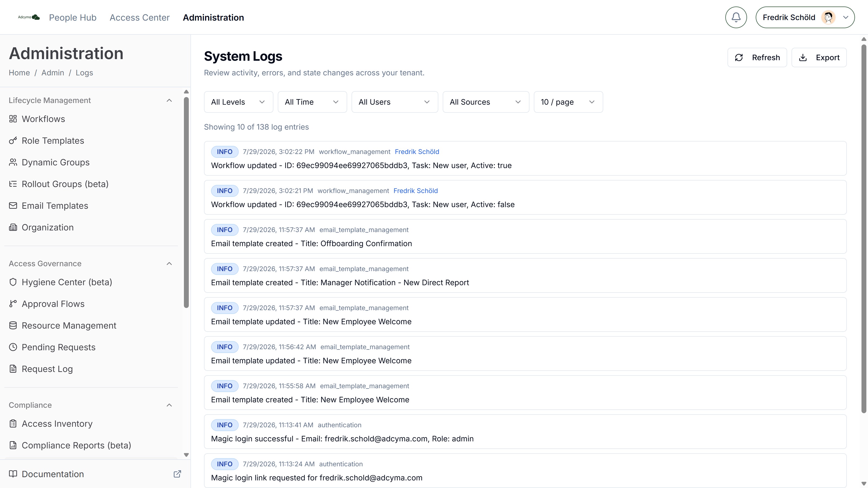This screenshot has width=868, height=488.
Task: Click the Pending Requests clock icon
Action: pos(13,347)
